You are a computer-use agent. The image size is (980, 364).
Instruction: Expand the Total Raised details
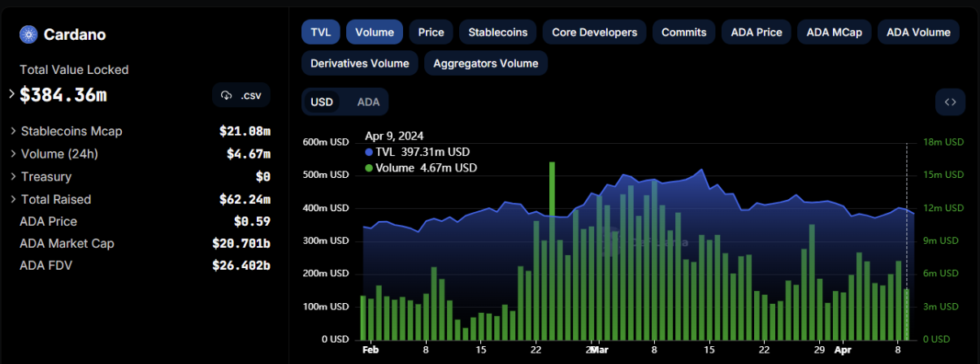click(14, 199)
